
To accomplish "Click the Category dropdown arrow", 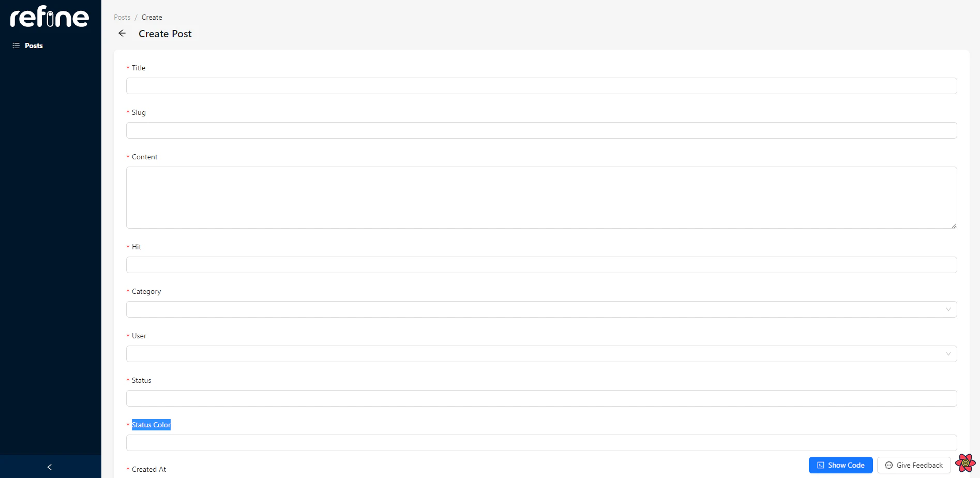I will (948, 309).
